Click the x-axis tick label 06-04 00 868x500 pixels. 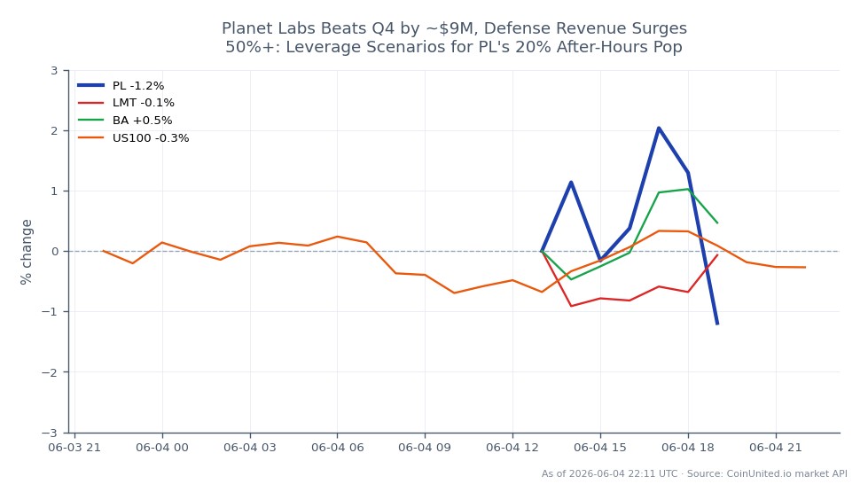tap(162, 448)
